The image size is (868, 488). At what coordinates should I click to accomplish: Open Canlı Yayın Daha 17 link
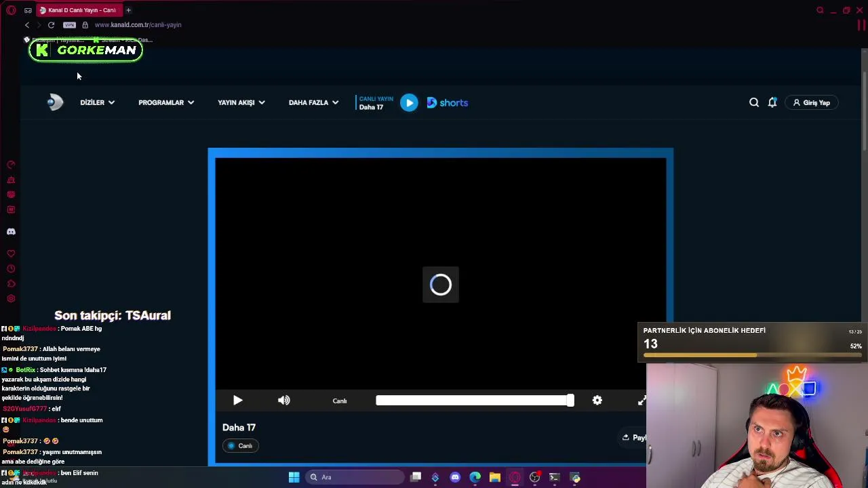[x=376, y=103]
